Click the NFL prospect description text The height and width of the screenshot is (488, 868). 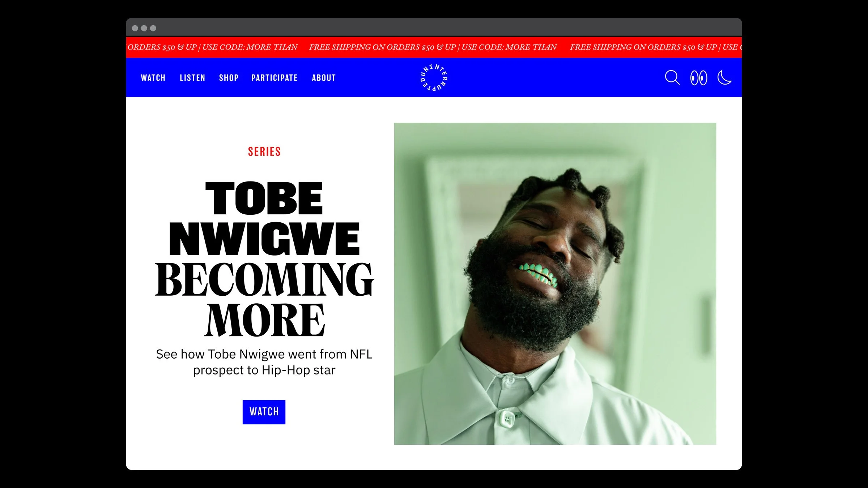coord(264,362)
